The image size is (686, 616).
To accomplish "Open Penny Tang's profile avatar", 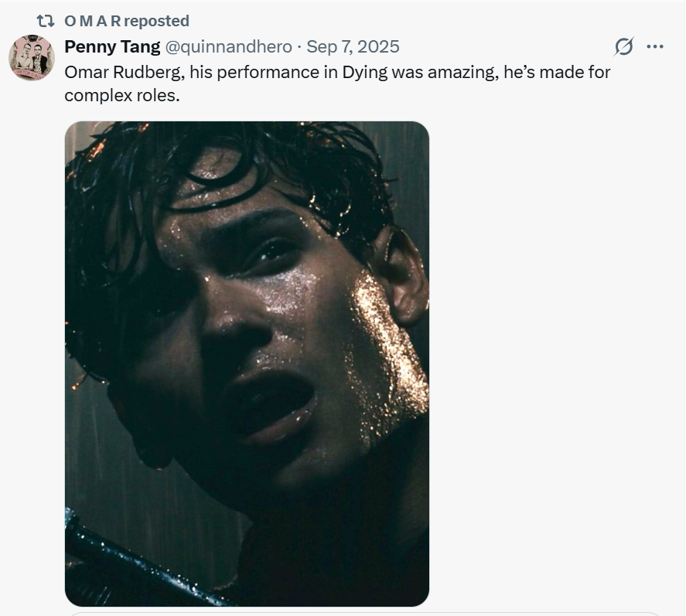I will 32,58.
